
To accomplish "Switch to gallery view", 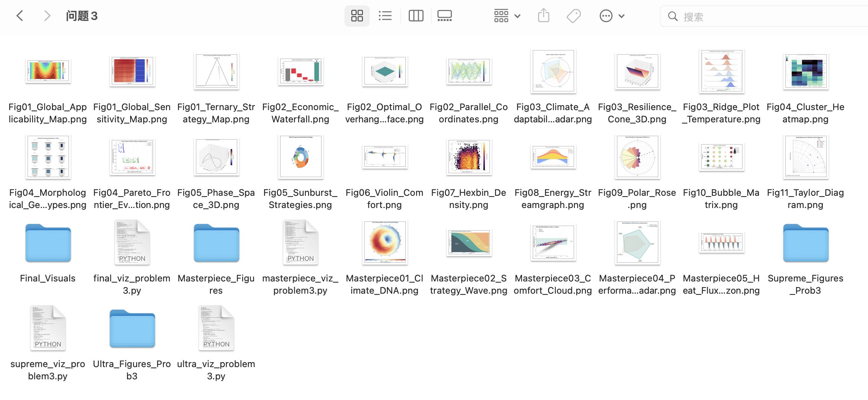I will point(444,16).
